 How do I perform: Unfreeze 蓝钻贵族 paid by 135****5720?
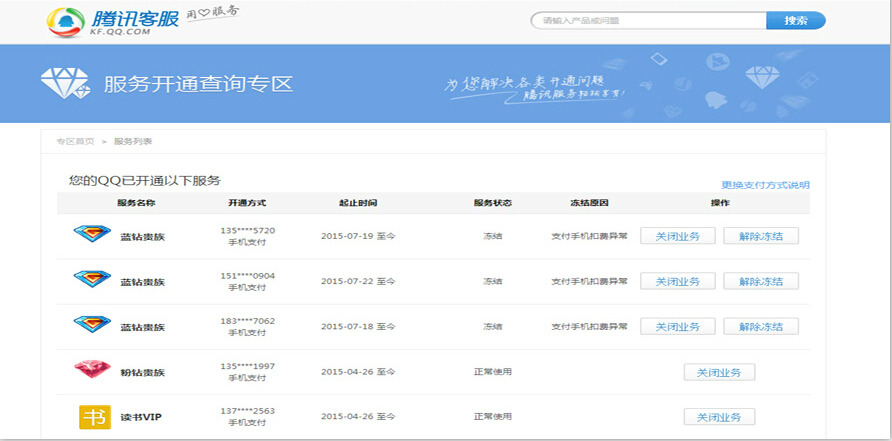(x=761, y=237)
